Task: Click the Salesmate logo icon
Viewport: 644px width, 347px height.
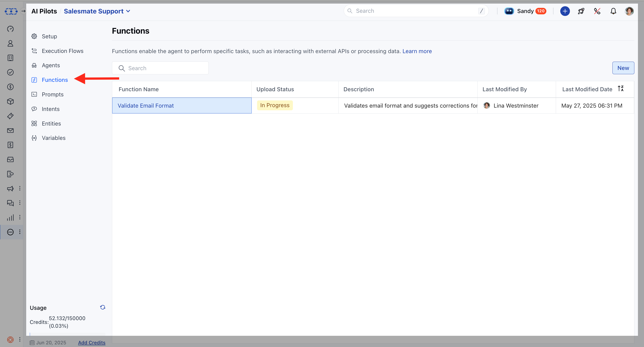Action: click(11, 11)
